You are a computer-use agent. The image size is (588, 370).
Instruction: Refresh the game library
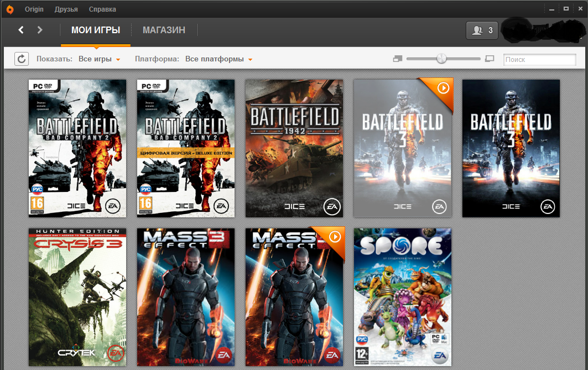22,59
